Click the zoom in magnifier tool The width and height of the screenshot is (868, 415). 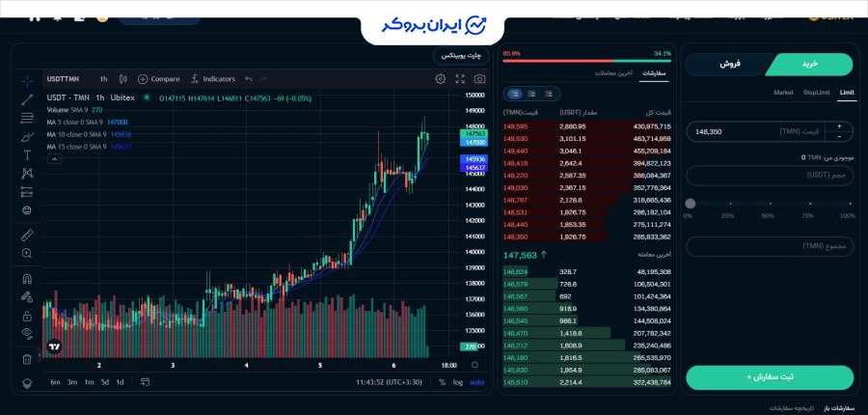pos(27,253)
